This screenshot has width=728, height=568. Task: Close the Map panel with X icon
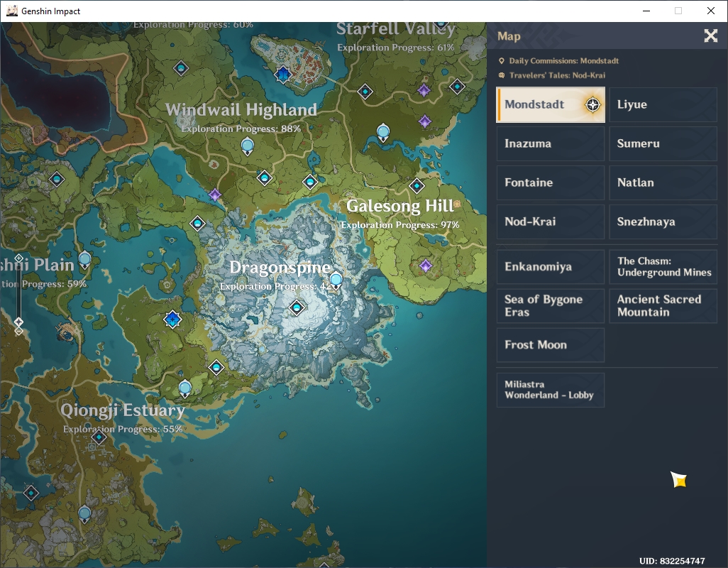pyautogui.click(x=710, y=35)
